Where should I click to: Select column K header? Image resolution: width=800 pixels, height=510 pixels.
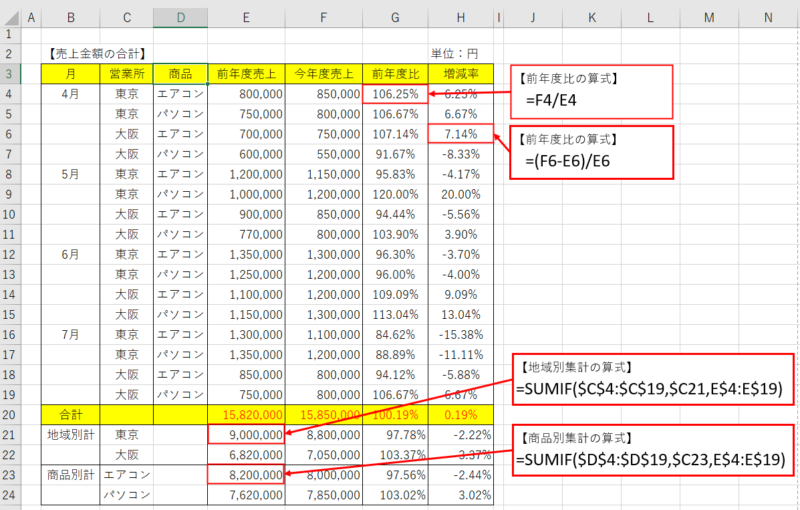tap(592, 18)
